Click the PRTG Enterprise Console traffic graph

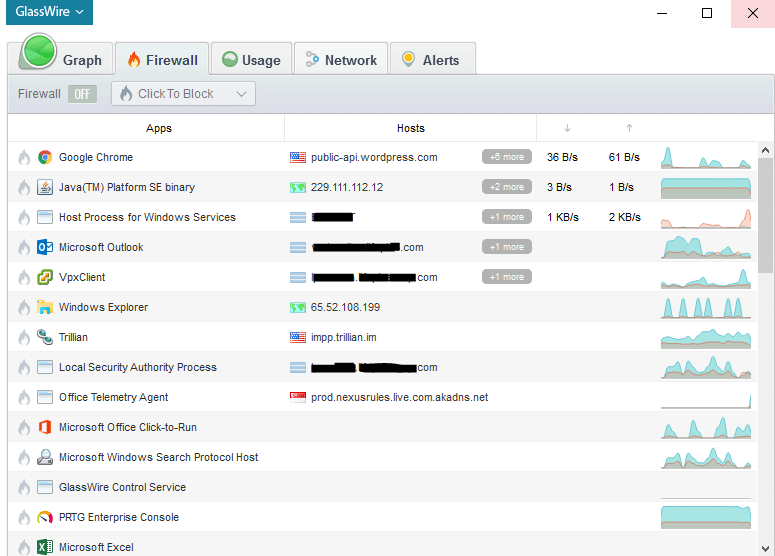[x=706, y=517]
